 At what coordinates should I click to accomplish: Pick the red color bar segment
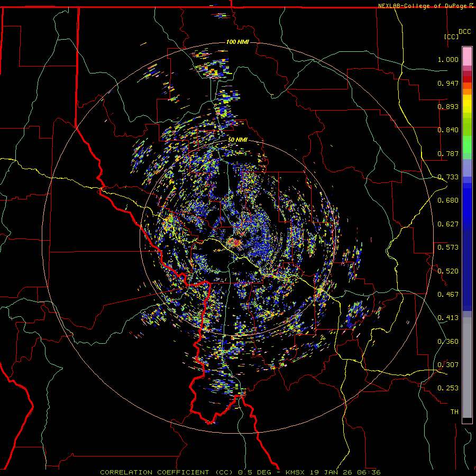[x=467, y=79]
